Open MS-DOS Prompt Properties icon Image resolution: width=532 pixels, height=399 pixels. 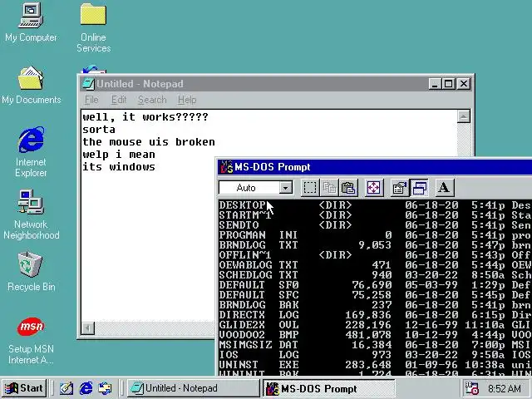point(399,188)
